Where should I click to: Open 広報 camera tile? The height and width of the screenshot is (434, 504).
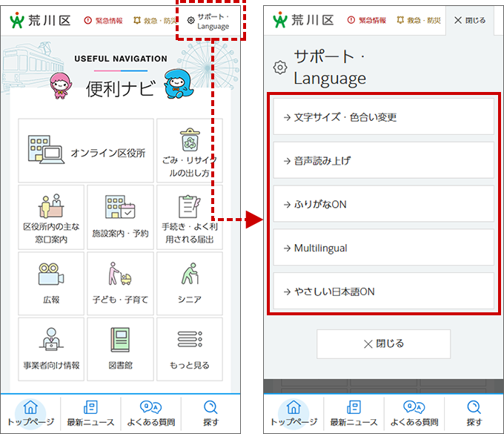[x=51, y=283]
